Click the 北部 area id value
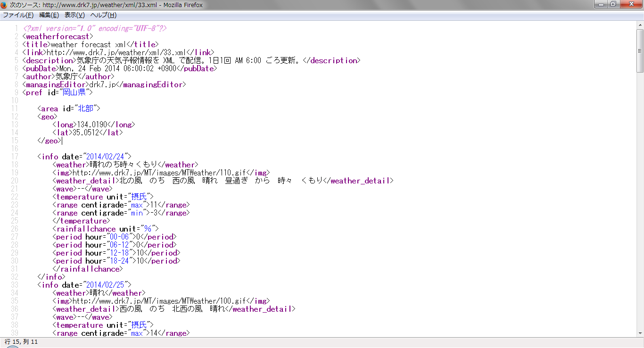 tap(85, 108)
